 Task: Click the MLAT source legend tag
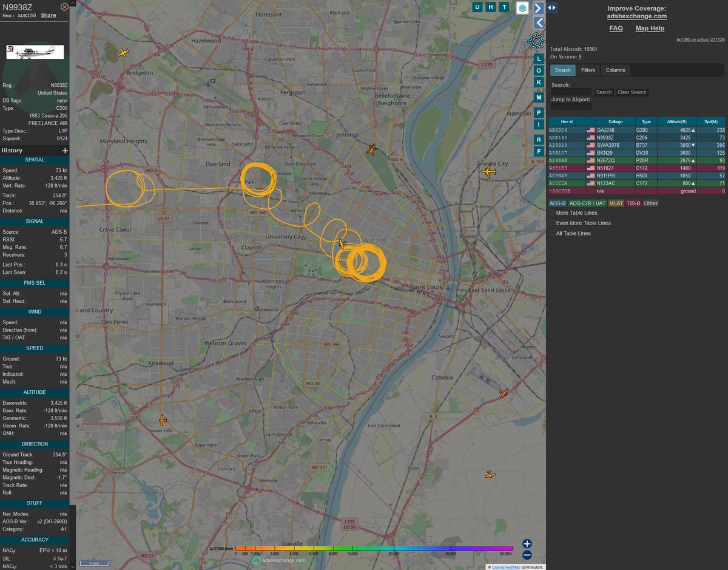click(616, 203)
